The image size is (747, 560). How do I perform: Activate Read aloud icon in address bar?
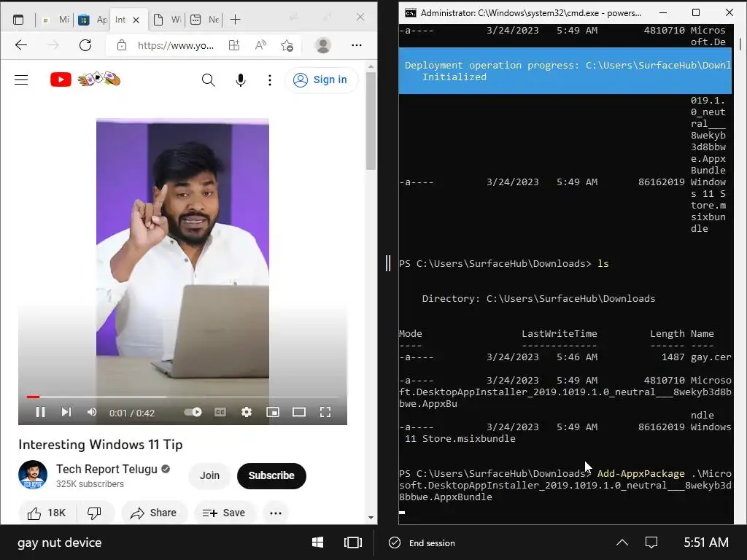coord(260,45)
